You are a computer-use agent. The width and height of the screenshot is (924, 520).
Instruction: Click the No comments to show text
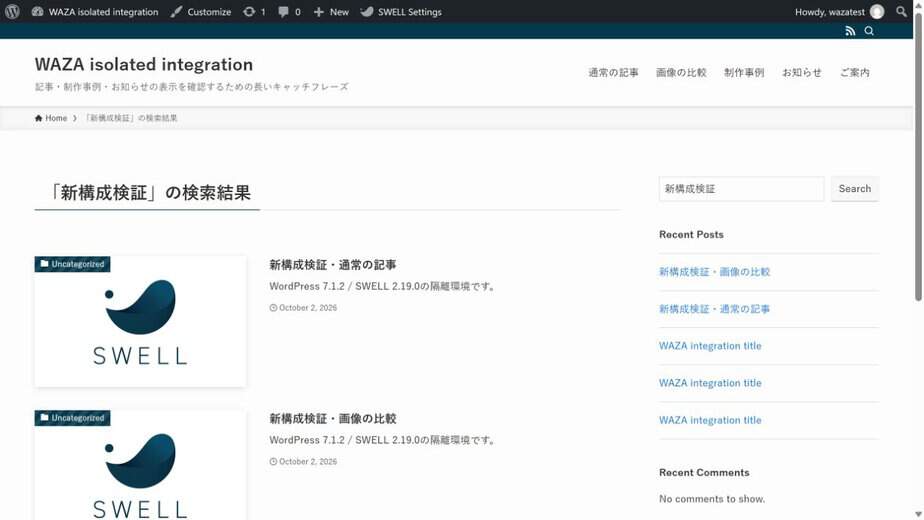click(712, 499)
